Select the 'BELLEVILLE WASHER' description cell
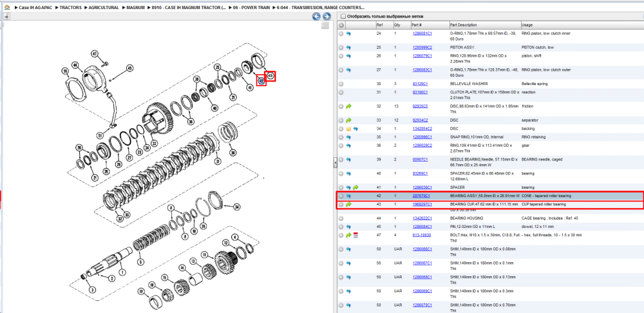 pos(469,84)
